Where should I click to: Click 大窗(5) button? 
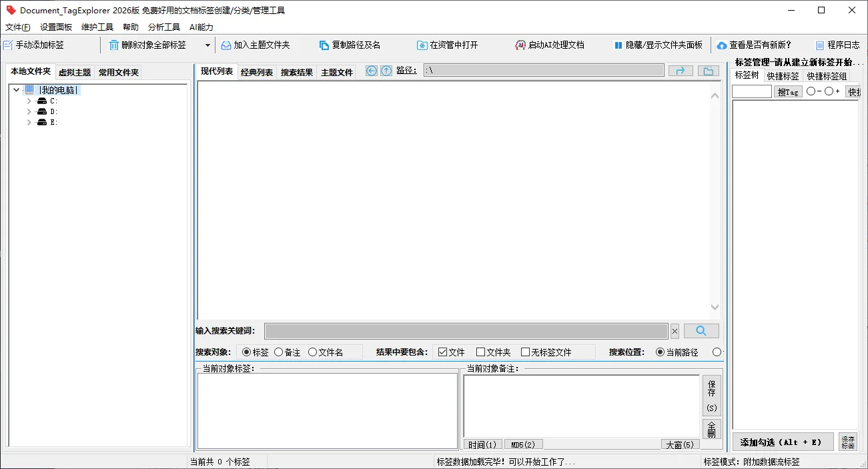(681, 444)
